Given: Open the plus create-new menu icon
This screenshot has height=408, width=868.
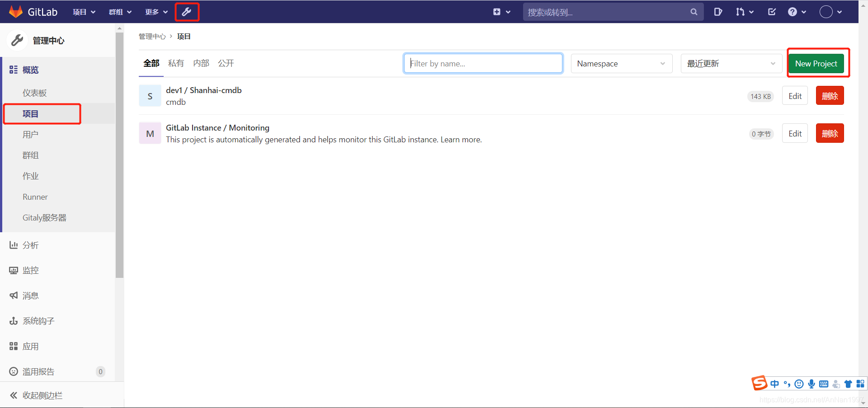Looking at the screenshot, I should [x=501, y=12].
